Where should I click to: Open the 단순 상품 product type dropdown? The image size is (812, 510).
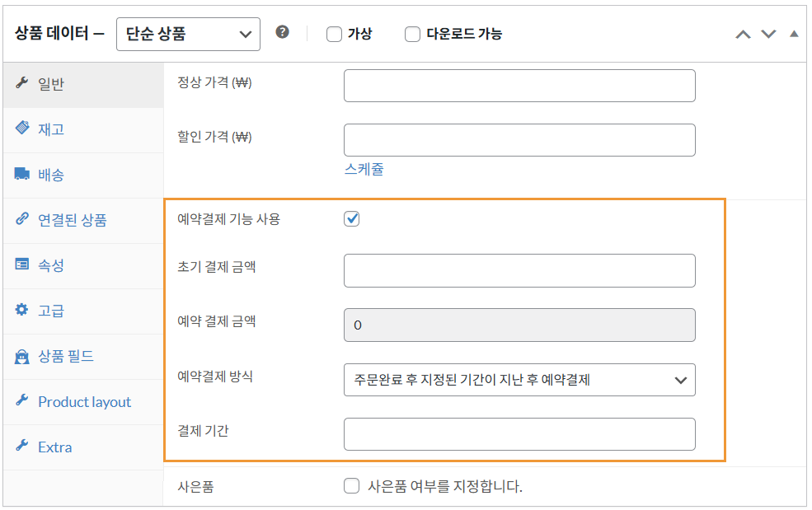click(x=188, y=34)
